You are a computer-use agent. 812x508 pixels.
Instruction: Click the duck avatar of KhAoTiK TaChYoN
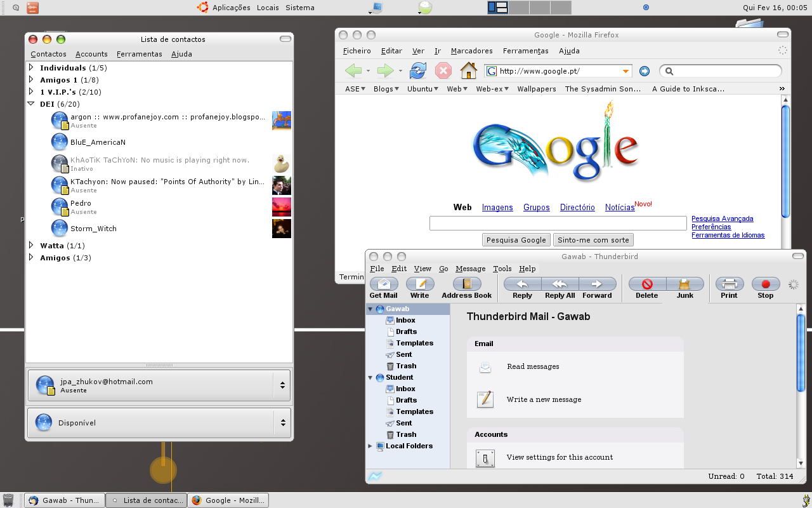(282, 164)
